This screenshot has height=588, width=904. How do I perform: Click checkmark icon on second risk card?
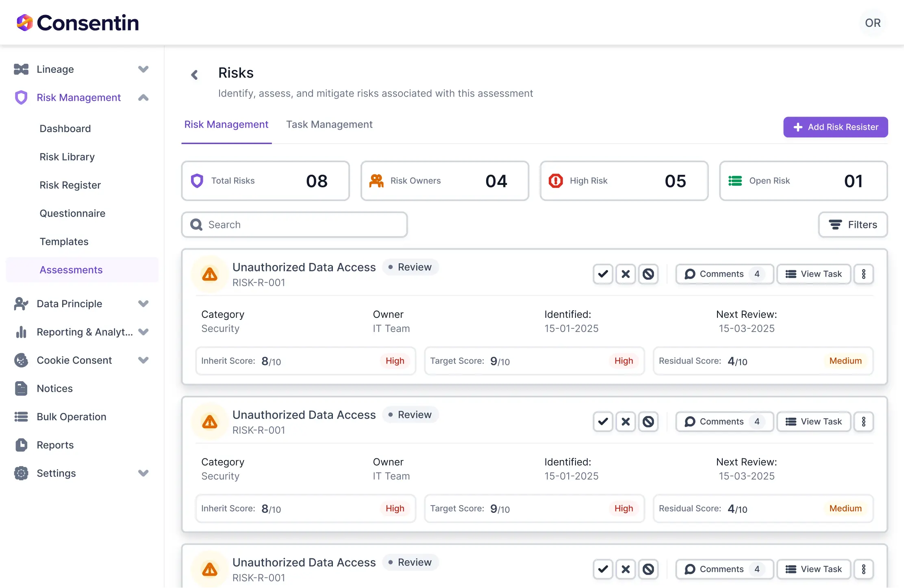click(x=603, y=421)
